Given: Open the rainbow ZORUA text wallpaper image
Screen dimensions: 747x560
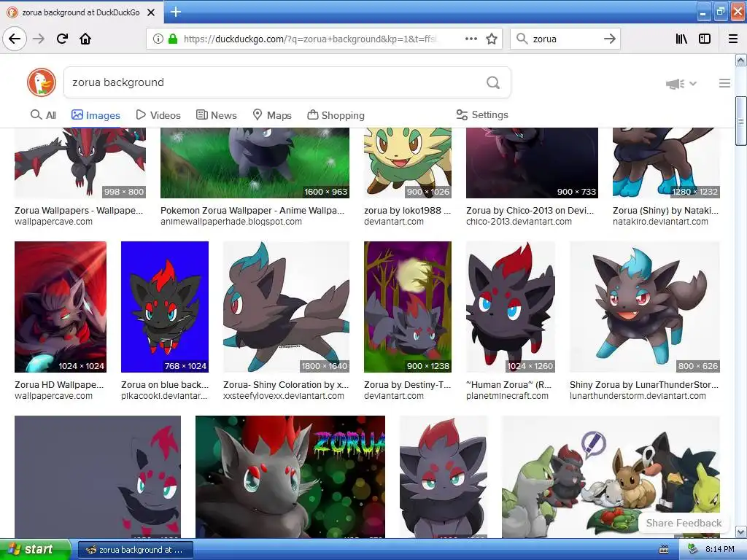Looking at the screenshot, I should click(x=290, y=477).
